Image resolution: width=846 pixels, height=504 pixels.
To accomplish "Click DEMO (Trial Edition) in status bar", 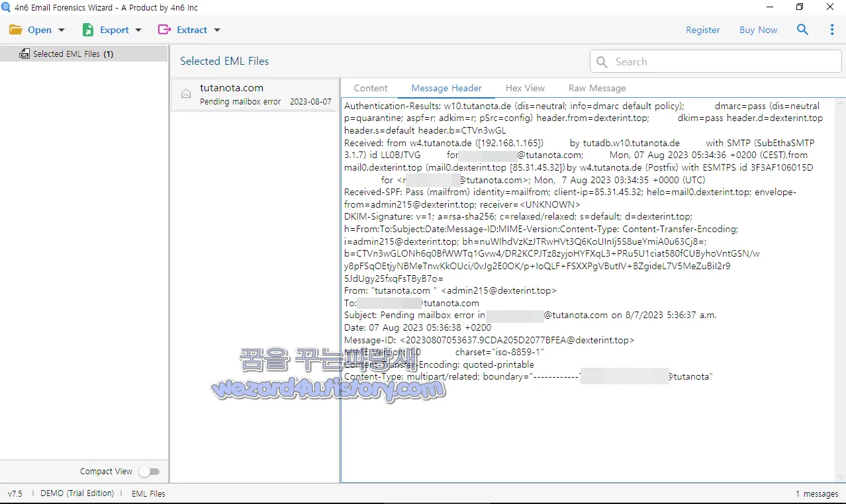I will tap(77, 493).
